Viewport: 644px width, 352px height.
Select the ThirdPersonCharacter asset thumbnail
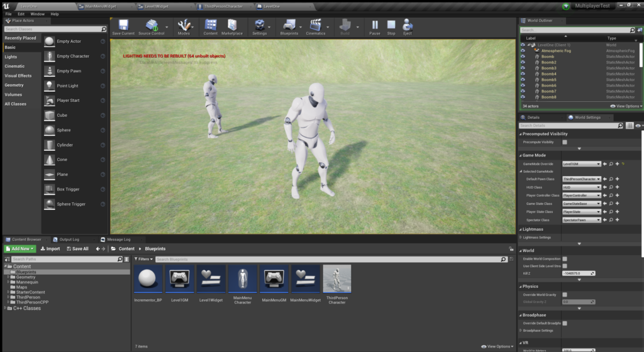[x=337, y=279]
